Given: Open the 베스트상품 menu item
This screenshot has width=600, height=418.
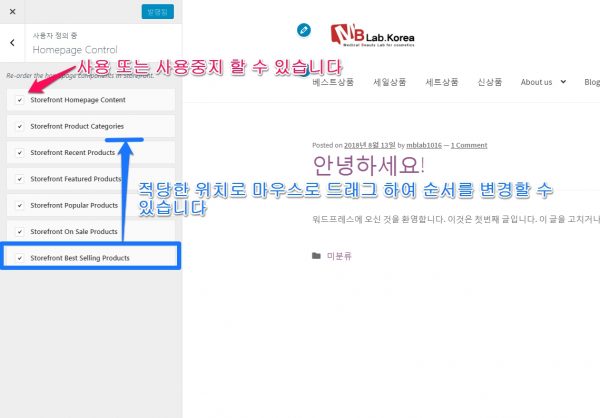Looking at the screenshot, I should click(333, 82).
